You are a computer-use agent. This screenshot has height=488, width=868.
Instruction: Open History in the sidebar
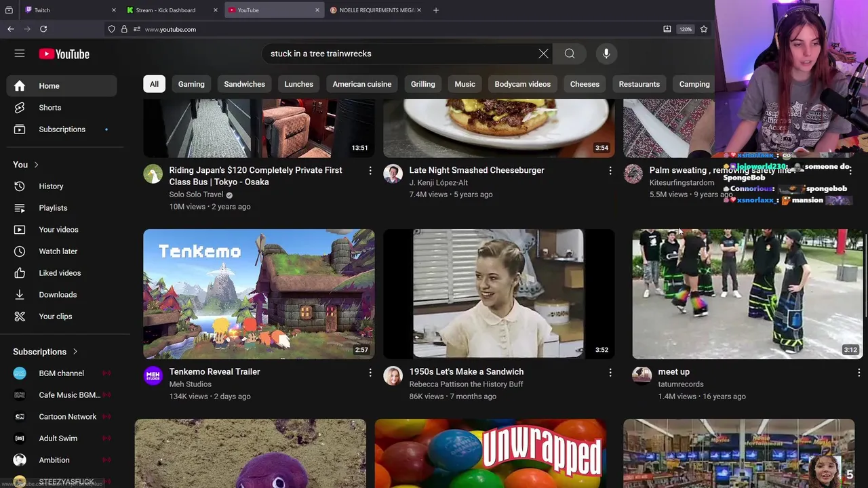(62, 186)
